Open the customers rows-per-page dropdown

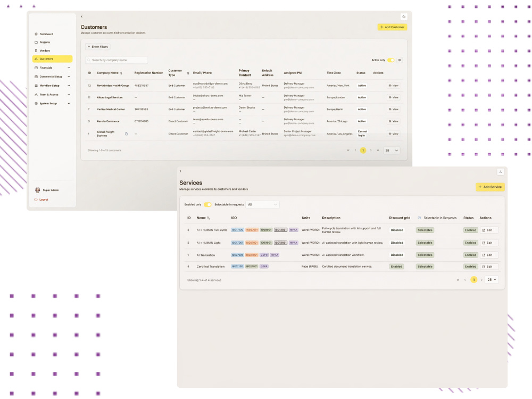pyautogui.click(x=392, y=151)
